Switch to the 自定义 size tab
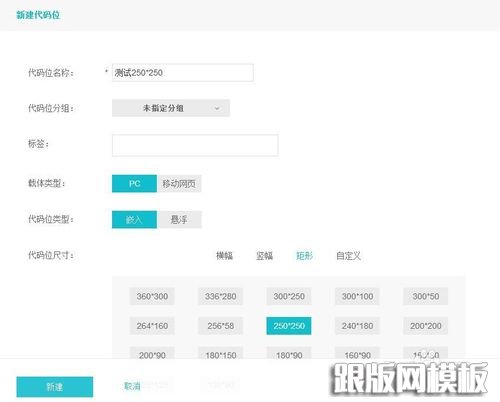 (348, 256)
